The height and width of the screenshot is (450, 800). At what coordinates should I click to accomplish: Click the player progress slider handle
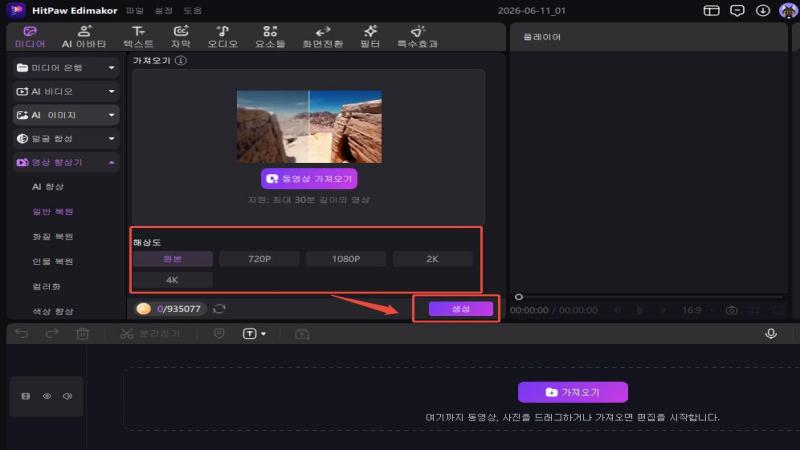[x=519, y=297]
